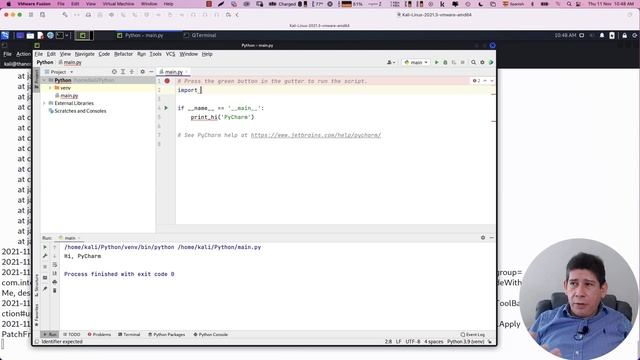This screenshot has height=360, width=640.
Task: Open run configuration wrench in Run panel
Action: 45,256
